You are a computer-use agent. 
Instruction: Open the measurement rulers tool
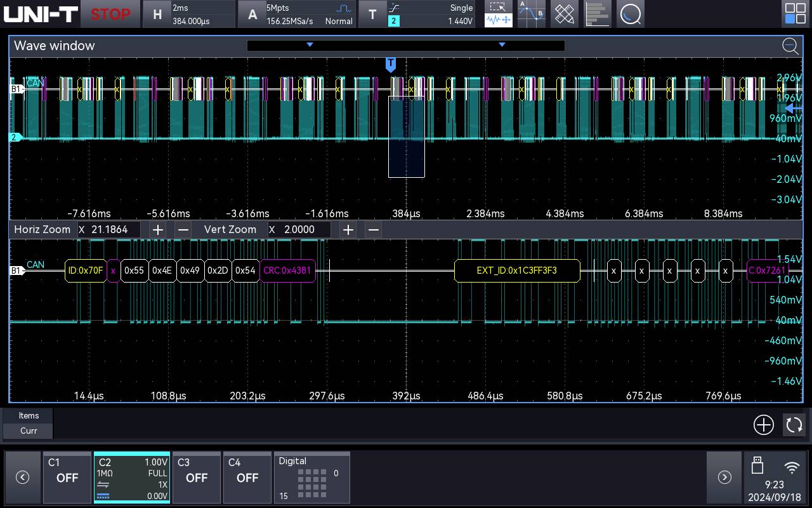coord(564,13)
